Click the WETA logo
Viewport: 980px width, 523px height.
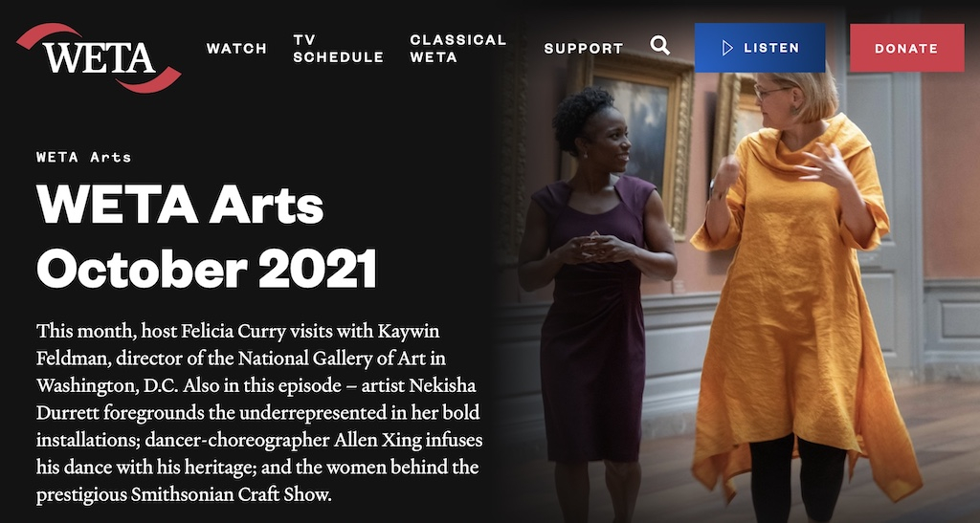pyautogui.click(x=99, y=57)
